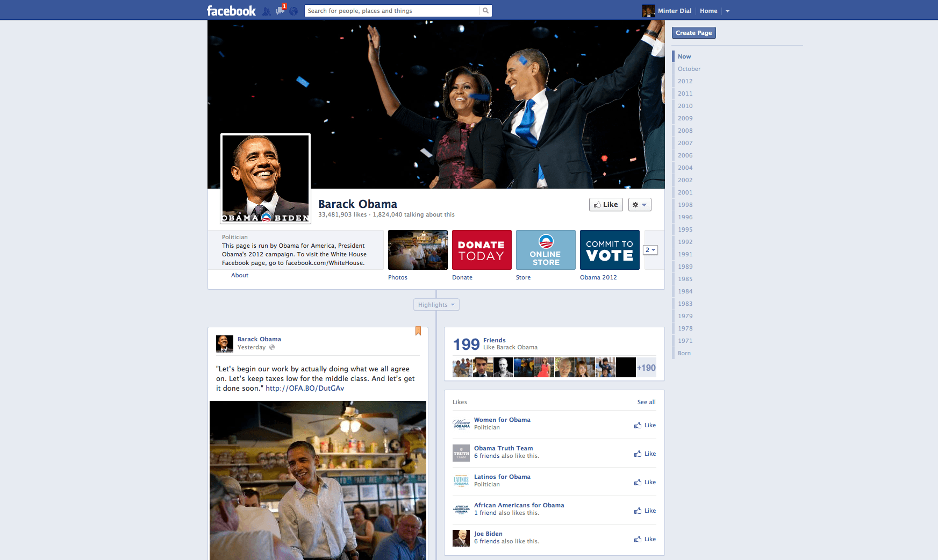Open the account dropdown arrow in top bar
Viewport: 938px width, 560px height.
(x=727, y=11)
